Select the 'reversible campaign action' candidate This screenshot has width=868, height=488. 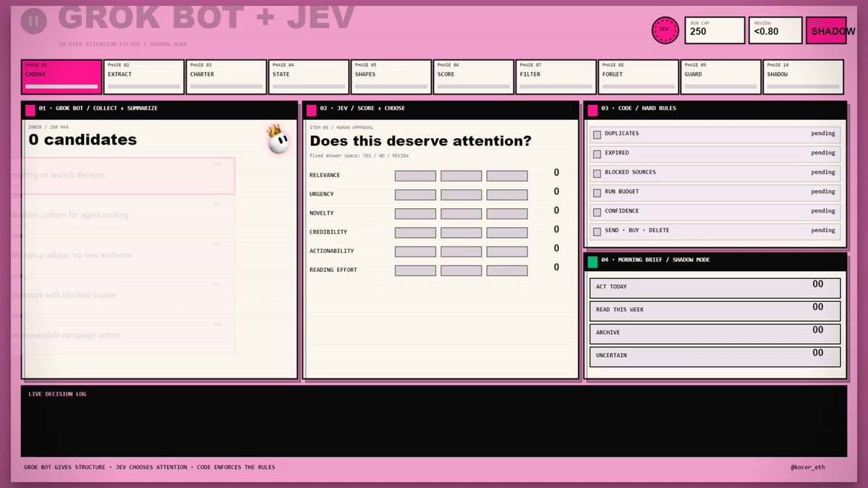122,335
